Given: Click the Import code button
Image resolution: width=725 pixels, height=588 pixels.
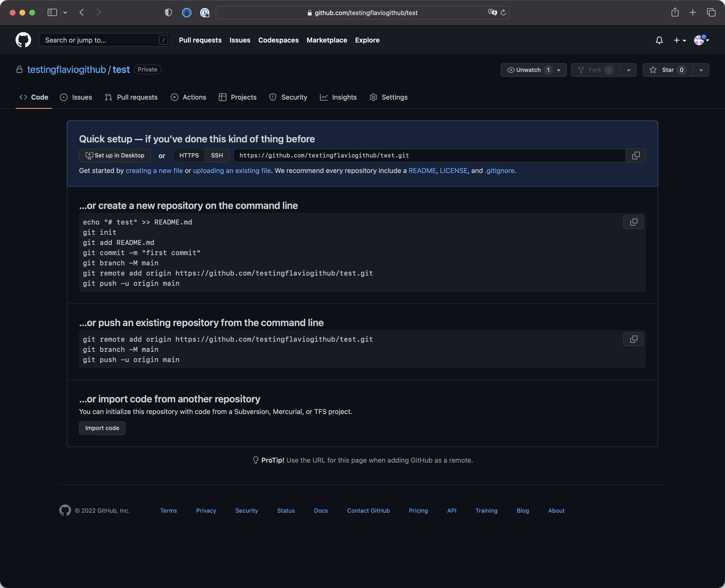Looking at the screenshot, I should coord(102,428).
